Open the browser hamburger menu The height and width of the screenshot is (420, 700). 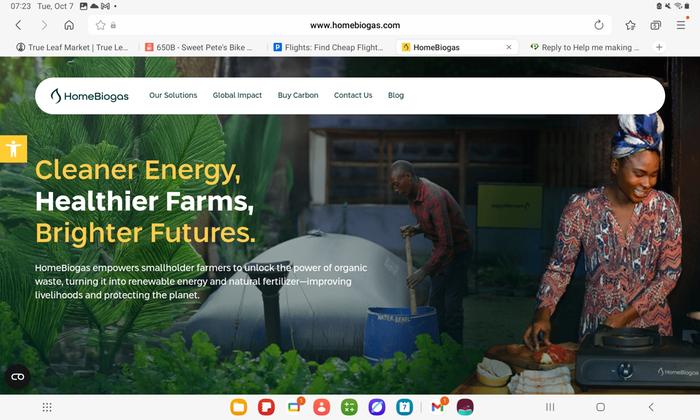pyautogui.click(x=681, y=25)
